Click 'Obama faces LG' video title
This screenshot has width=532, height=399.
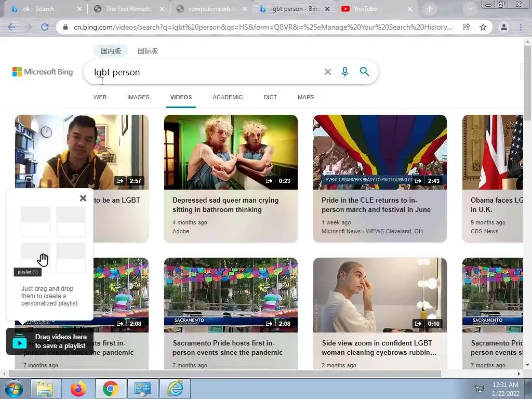(497, 205)
